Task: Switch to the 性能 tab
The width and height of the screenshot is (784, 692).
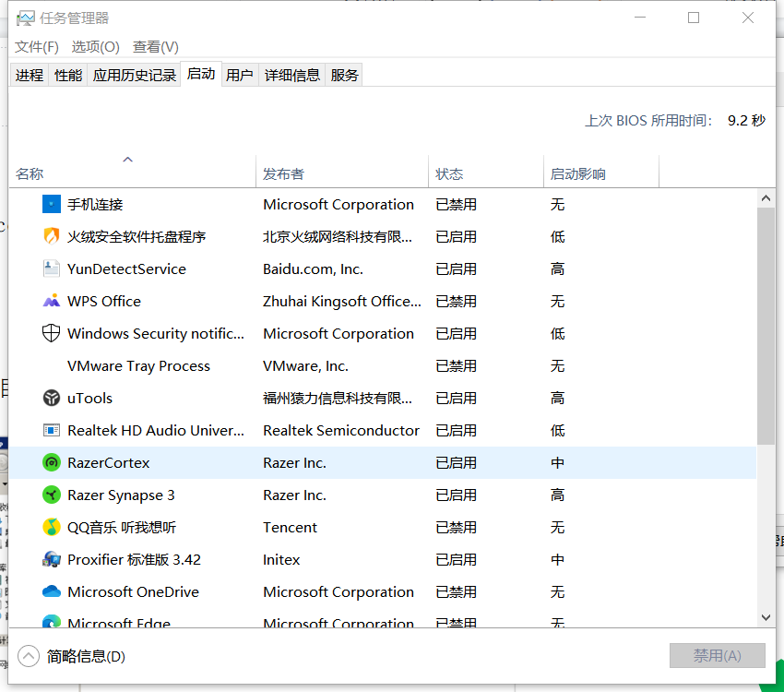Action: pyautogui.click(x=68, y=75)
